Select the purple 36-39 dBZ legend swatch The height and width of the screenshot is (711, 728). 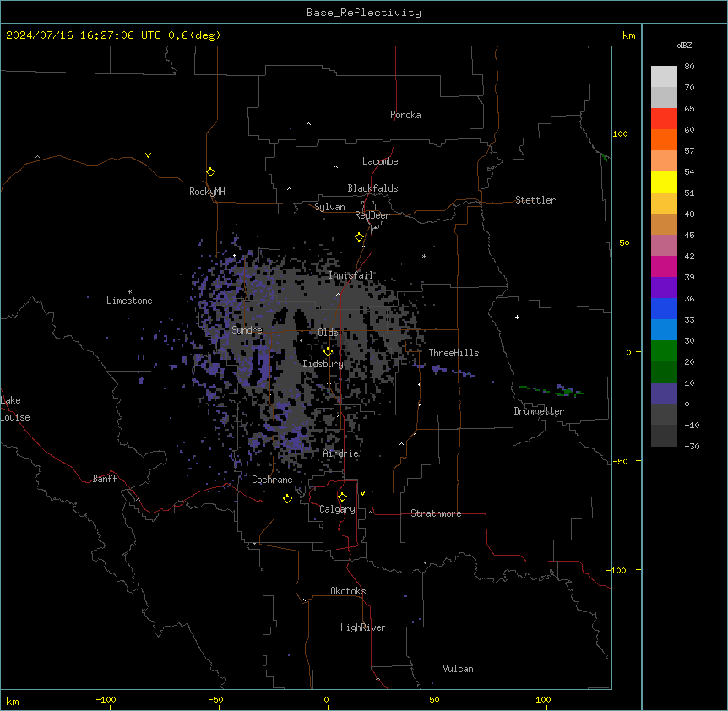point(664,287)
